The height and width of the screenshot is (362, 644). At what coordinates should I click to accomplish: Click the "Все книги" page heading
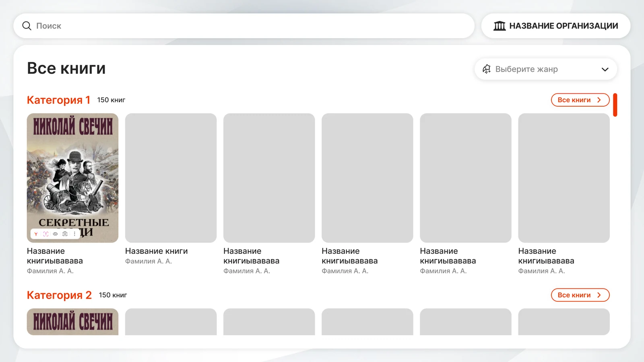(x=66, y=68)
